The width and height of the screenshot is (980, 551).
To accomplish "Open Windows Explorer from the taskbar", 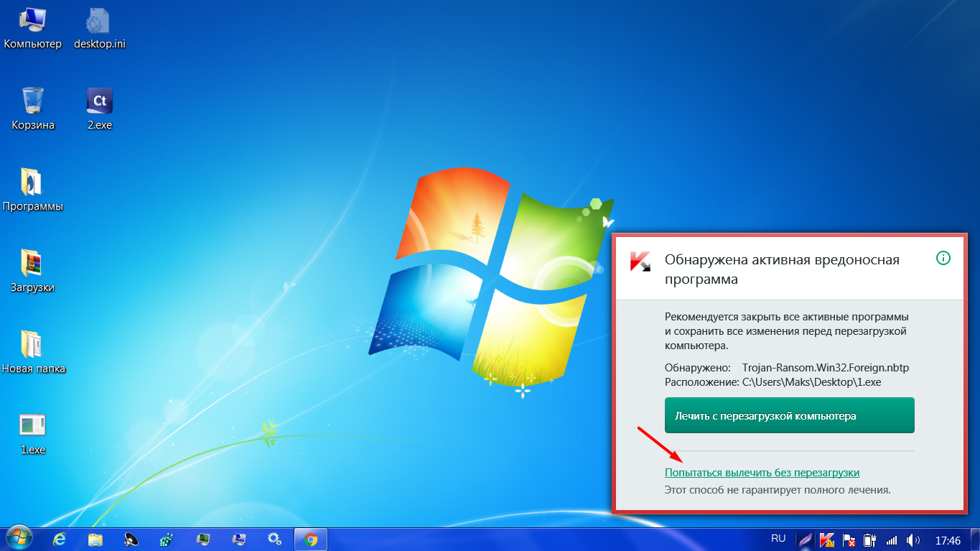I will click(x=95, y=539).
